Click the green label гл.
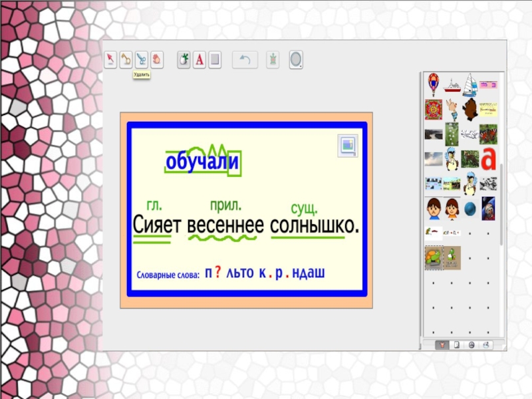 (154, 205)
